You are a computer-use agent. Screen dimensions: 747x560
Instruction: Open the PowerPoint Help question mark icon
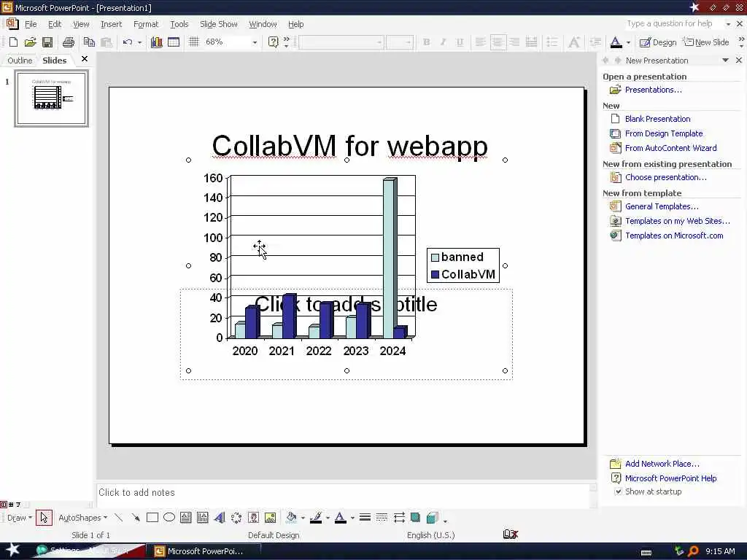click(x=273, y=42)
